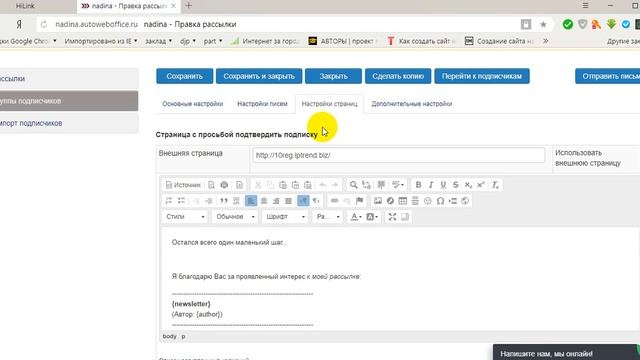Toggle Strikethrough formatting
This screenshot has width=640, height=360.
click(456, 185)
